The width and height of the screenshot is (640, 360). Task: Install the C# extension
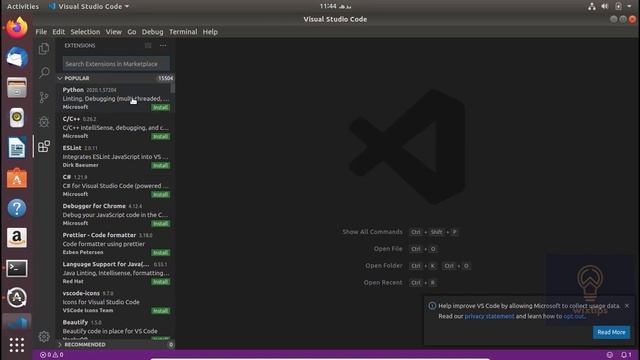tap(160, 194)
